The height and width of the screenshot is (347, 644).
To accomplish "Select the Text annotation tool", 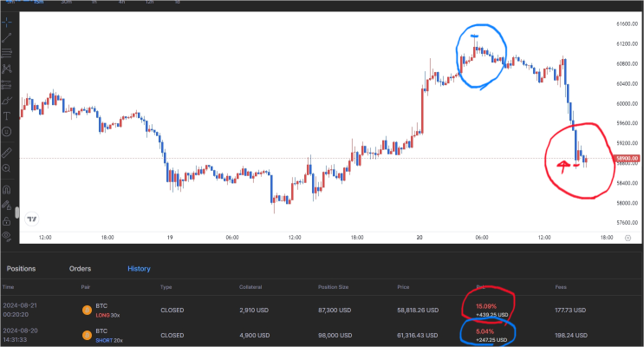I will (x=7, y=116).
